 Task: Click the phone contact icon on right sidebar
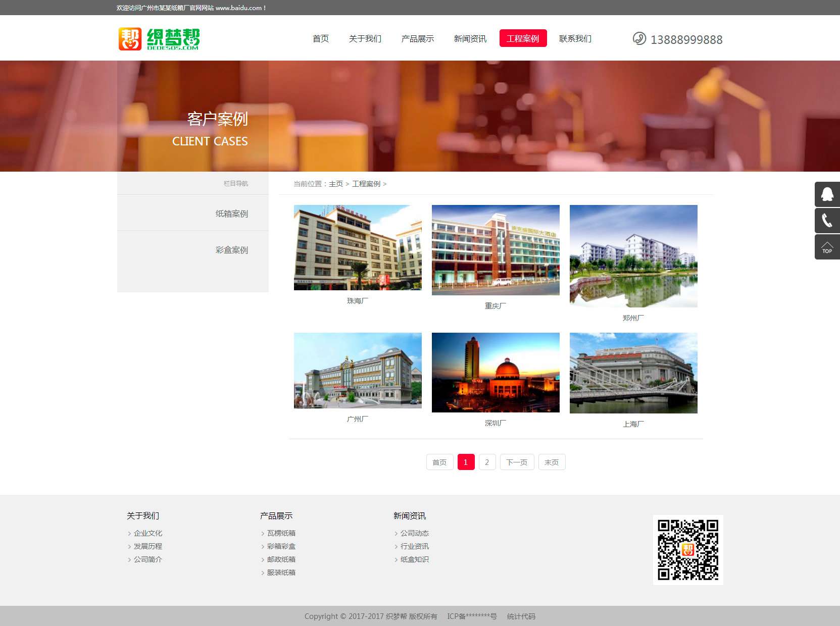click(x=827, y=221)
